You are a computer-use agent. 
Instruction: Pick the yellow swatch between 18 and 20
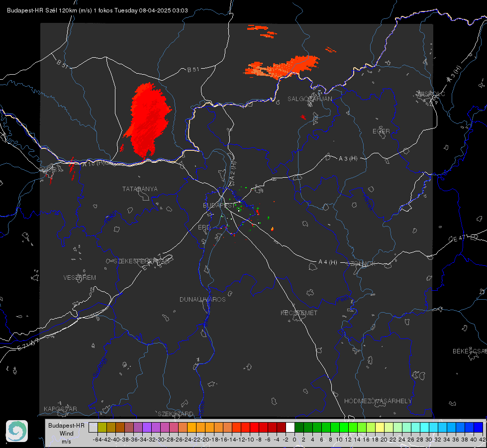(x=380, y=427)
